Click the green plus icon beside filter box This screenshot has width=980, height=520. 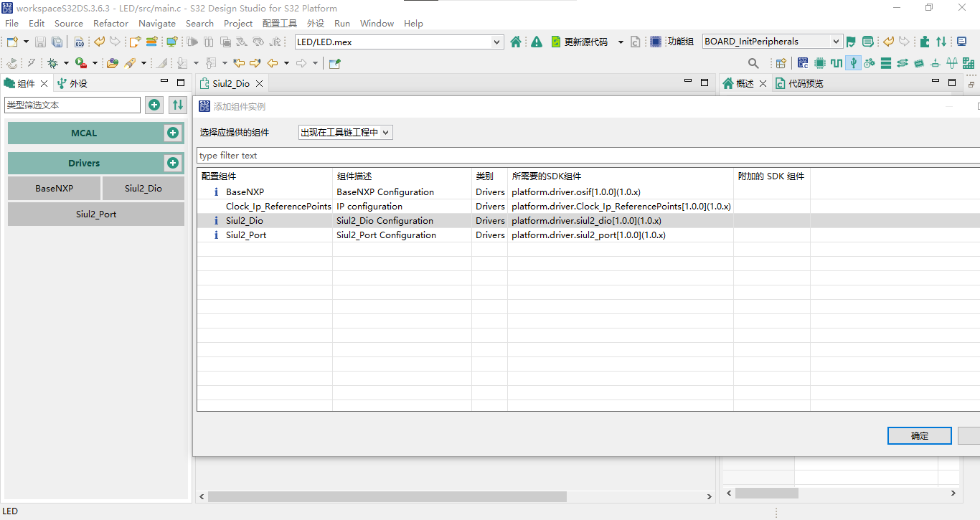(x=154, y=105)
